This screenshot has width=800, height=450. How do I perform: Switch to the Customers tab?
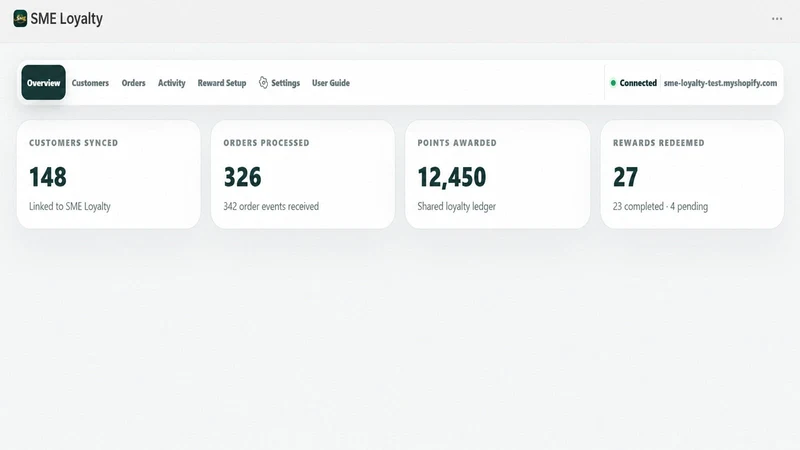point(90,83)
